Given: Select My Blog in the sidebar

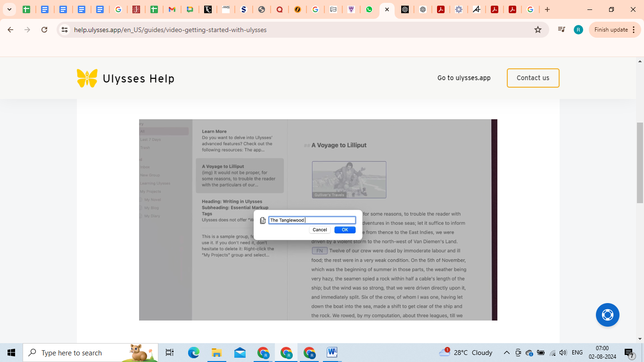Looking at the screenshot, I should point(151,208).
